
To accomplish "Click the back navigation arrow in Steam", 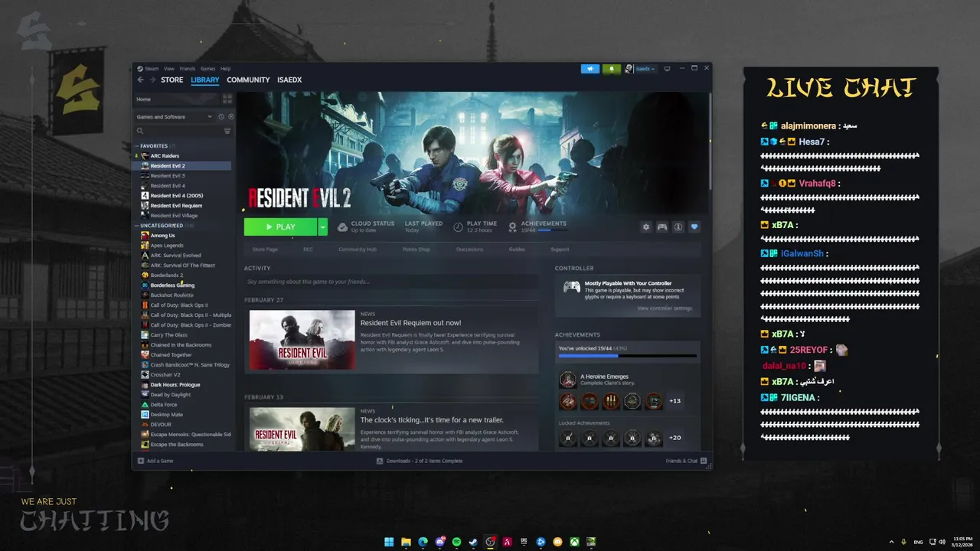I will (x=140, y=80).
